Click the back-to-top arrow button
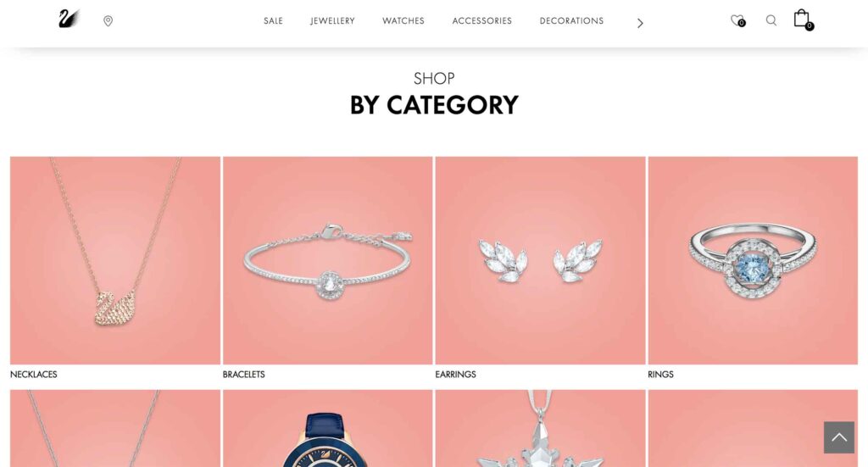 pos(838,437)
